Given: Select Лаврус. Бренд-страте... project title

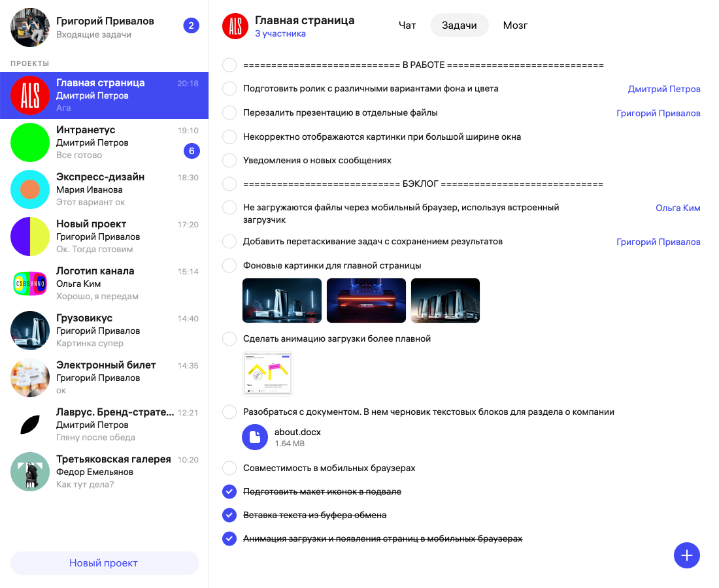Looking at the screenshot, I should 115,412.
